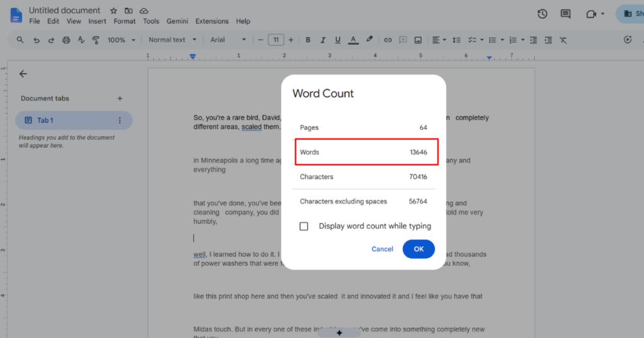Star the Untitled document
644x338 pixels.
(x=114, y=11)
